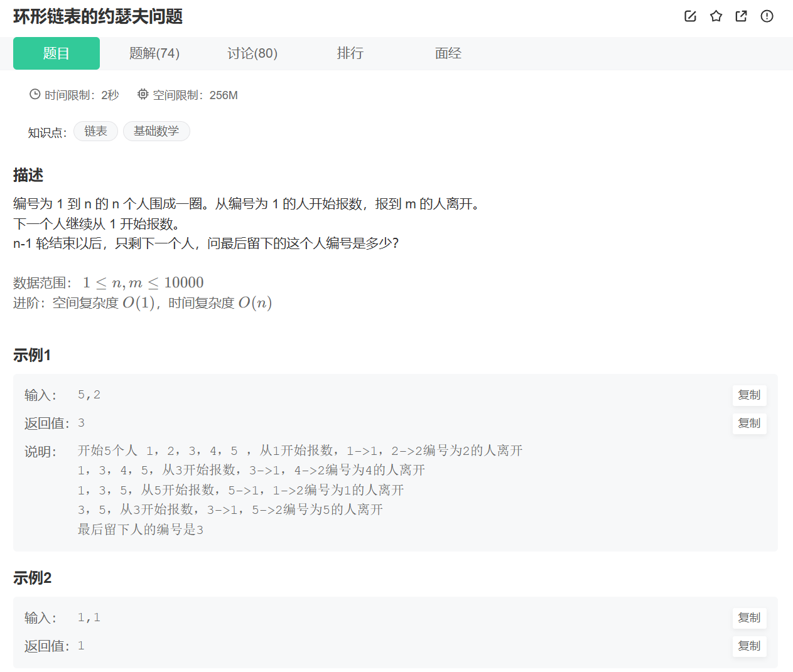
Task: Click explanation line 开始5个人 1，2，3，4，5
Action: click(300, 451)
